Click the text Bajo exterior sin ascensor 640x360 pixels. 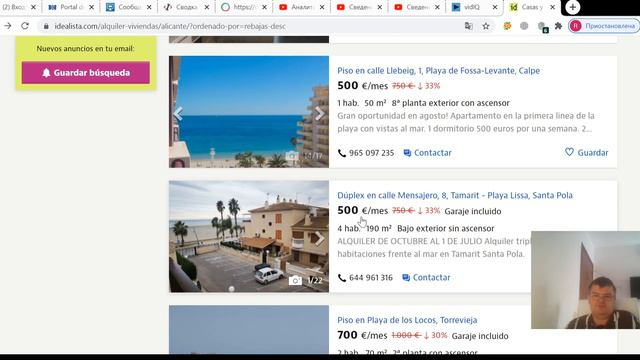pos(446,229)
